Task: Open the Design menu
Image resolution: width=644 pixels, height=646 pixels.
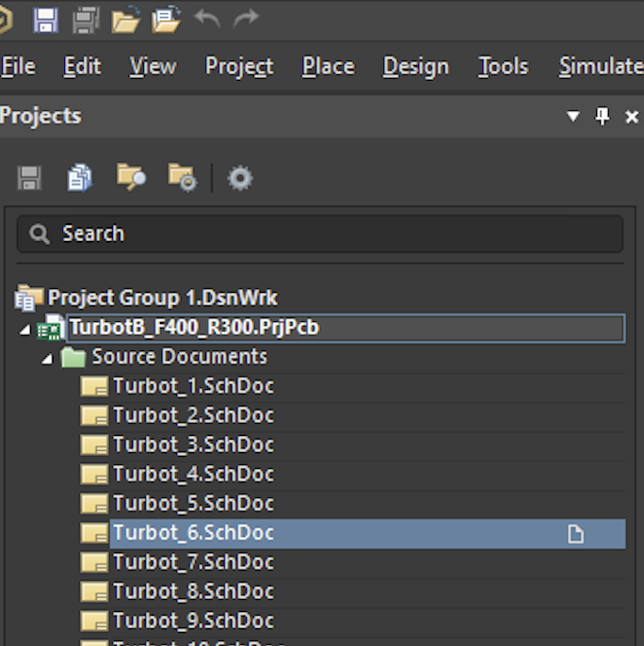Action: pyautogui.click(x=415, y=66)
